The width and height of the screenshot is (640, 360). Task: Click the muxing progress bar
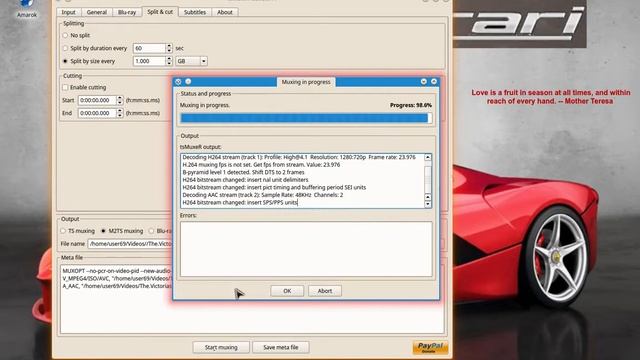tap(306, 118)
